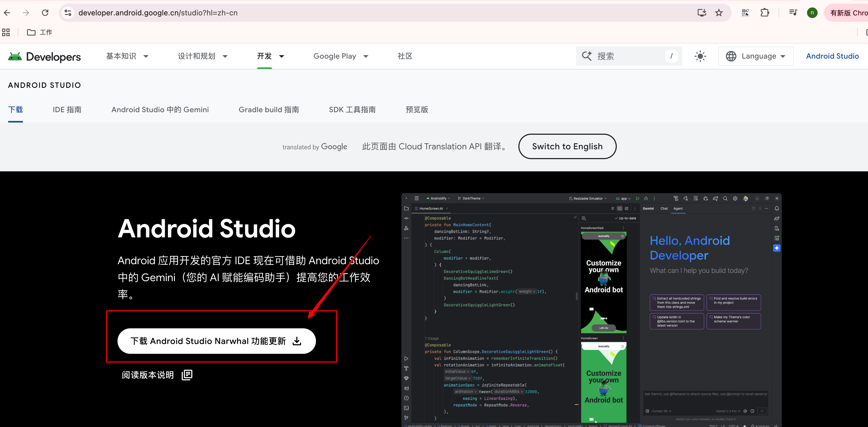Image resolution: width=868 pixels, height=427 pixels.
Task: Open the QR code extension icon
Action: click(745, 13)
